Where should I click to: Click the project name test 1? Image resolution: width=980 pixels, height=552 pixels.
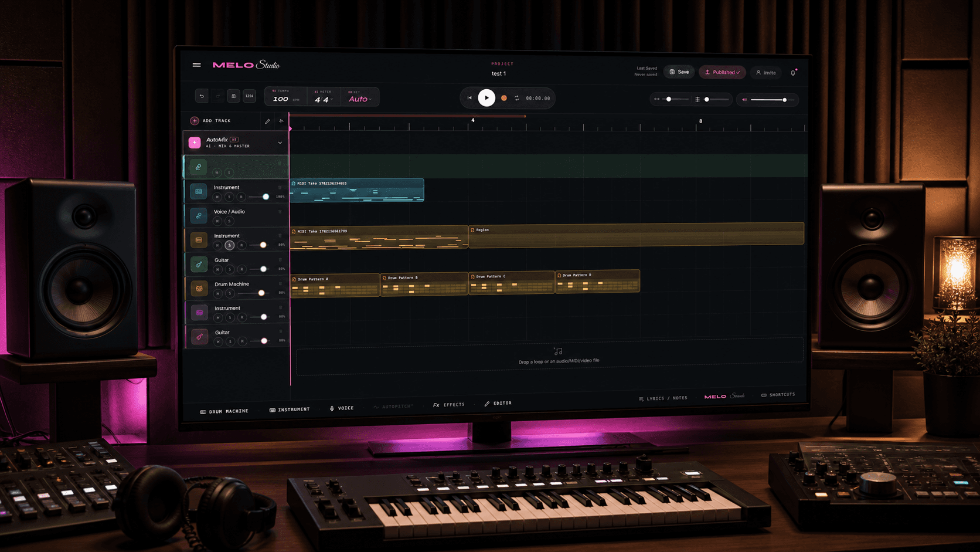(499, 74)
